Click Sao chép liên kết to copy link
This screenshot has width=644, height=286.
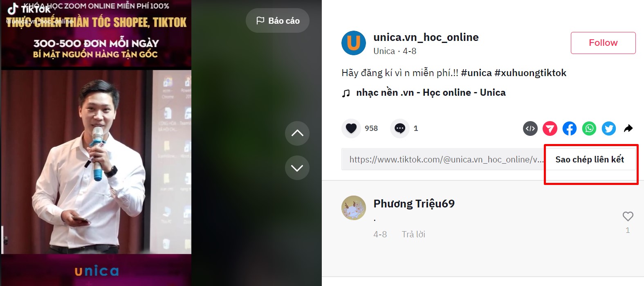590,160
